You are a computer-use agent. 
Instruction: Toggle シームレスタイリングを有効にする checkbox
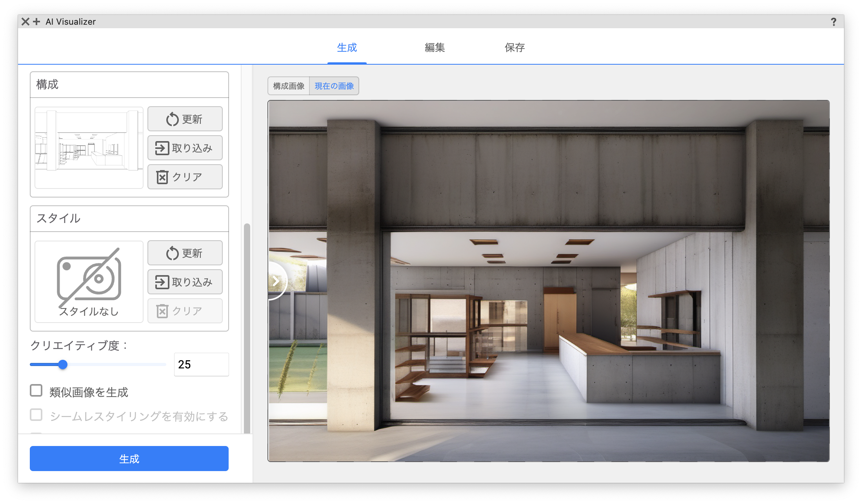point(36,415)
